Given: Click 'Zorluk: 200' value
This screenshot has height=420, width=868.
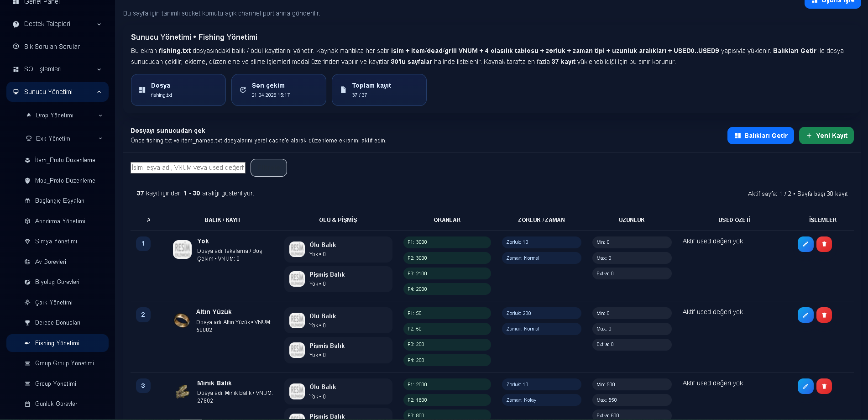Looking at the screenshot, I should click(x=542, y=314).
